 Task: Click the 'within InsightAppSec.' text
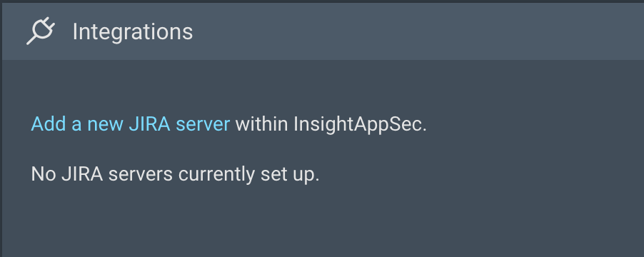point(331,124)
